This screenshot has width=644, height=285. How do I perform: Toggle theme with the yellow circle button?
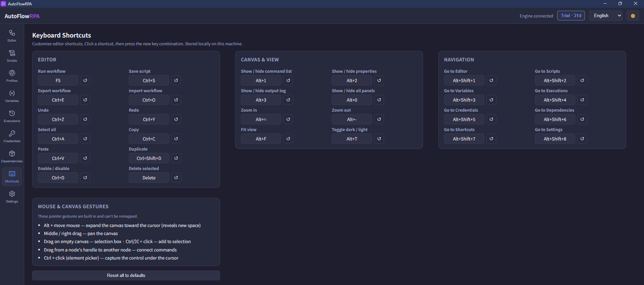[x=633, y=16]
